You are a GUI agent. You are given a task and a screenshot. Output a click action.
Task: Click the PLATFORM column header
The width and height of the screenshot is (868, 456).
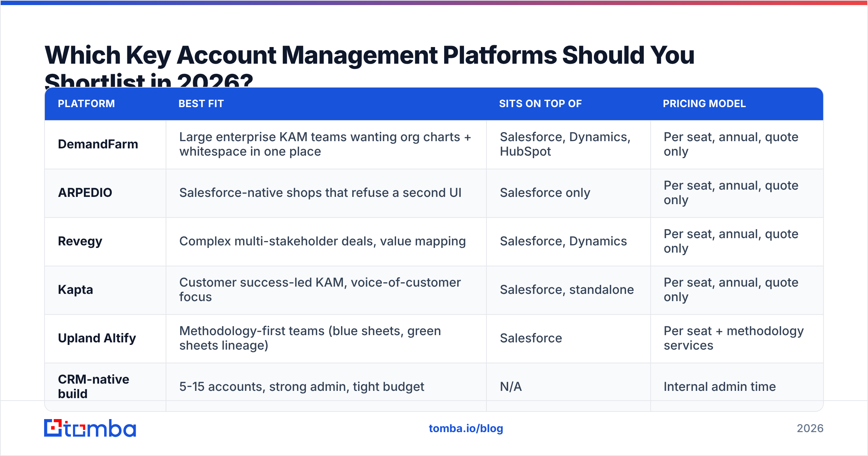pyautogui.click(x=86, y=104)
